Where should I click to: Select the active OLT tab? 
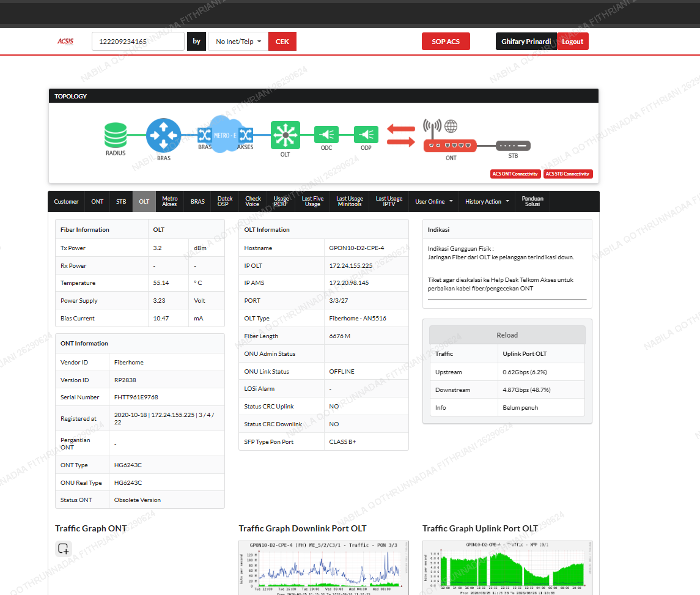144,201
